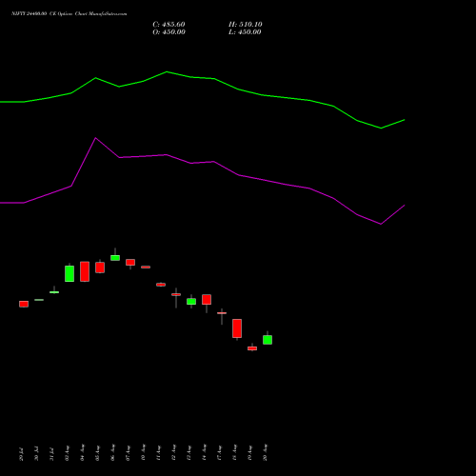This screenshot has height=476, width=476.
Task: Select the 04 Aug date label
Action: (x=82, y=453)
